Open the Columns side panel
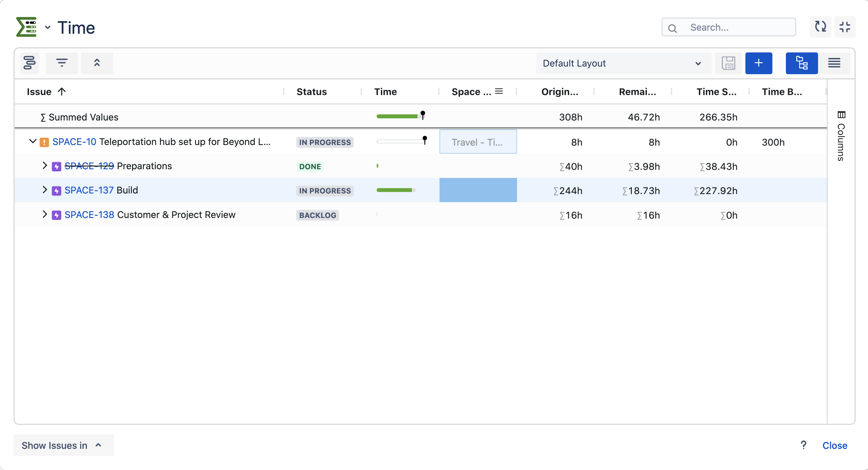This screenshot has height=470, width=868. 841,136
